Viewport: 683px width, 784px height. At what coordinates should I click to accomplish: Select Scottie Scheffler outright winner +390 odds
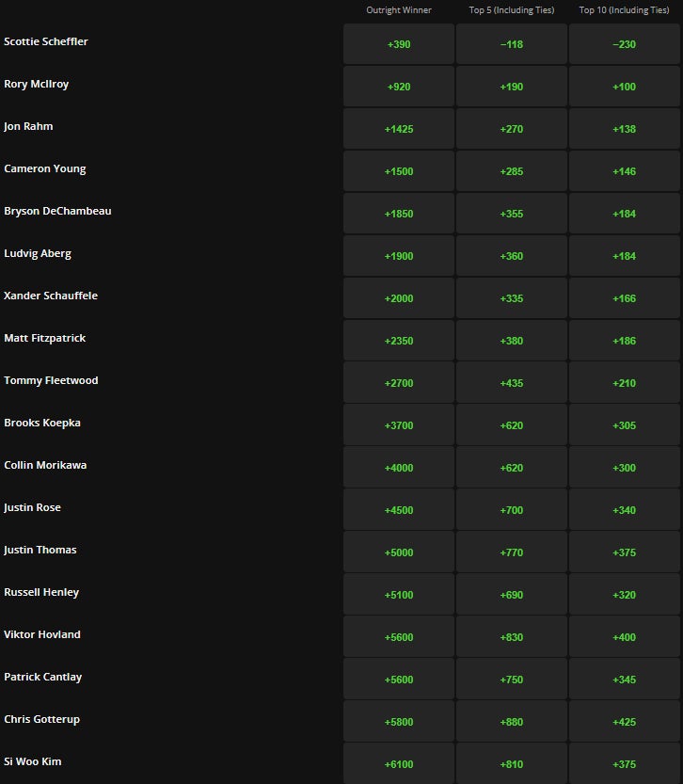tap(399, 44)
